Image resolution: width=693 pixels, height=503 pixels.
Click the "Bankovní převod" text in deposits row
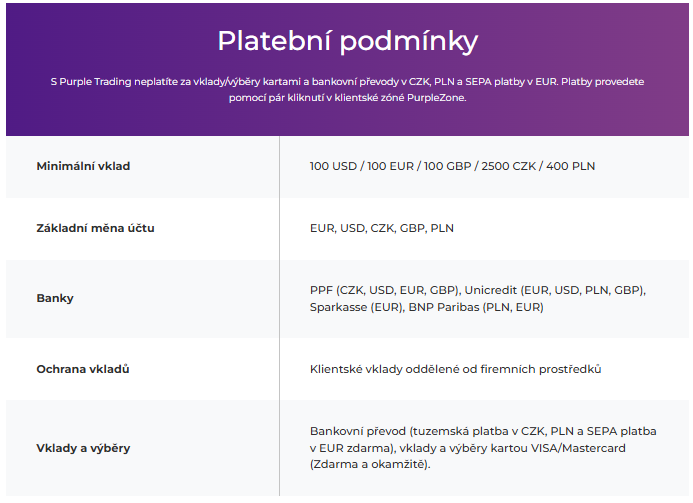click(358, 430)
